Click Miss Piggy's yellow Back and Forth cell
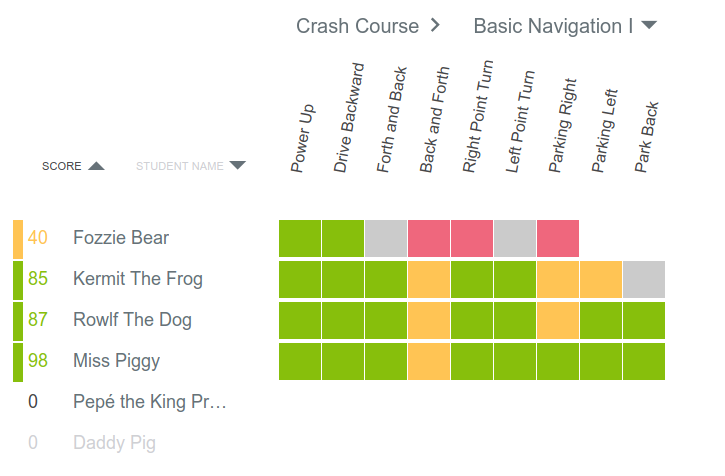 429,361
